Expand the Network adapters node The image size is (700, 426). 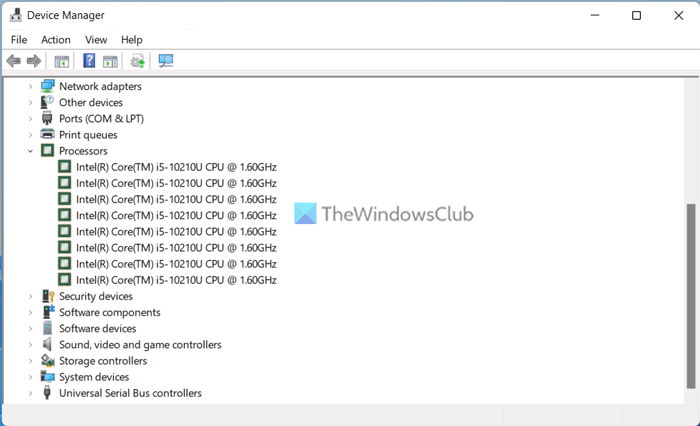30,86
